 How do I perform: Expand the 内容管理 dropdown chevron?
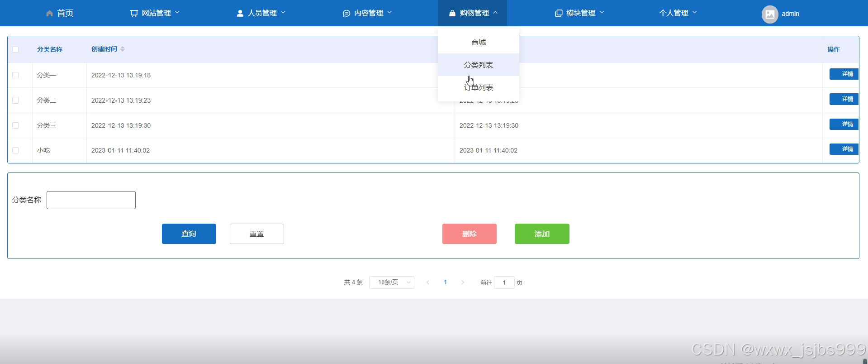(x=389, y=12)
